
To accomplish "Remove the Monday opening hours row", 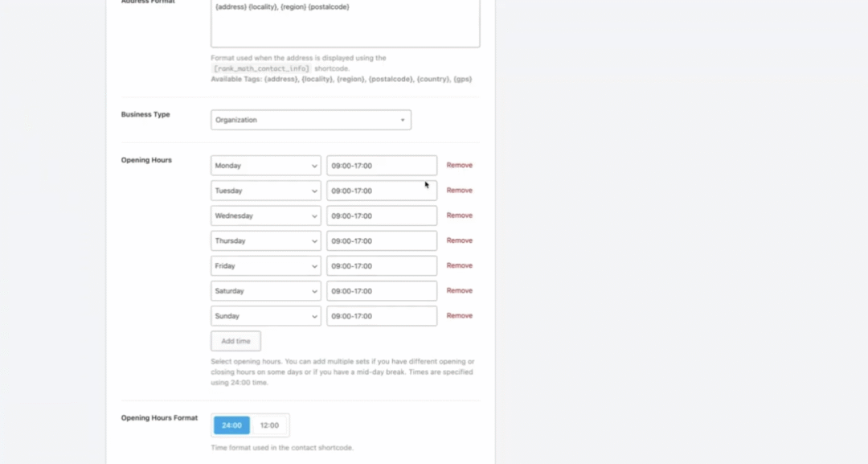I will click(x=460, y=166).
